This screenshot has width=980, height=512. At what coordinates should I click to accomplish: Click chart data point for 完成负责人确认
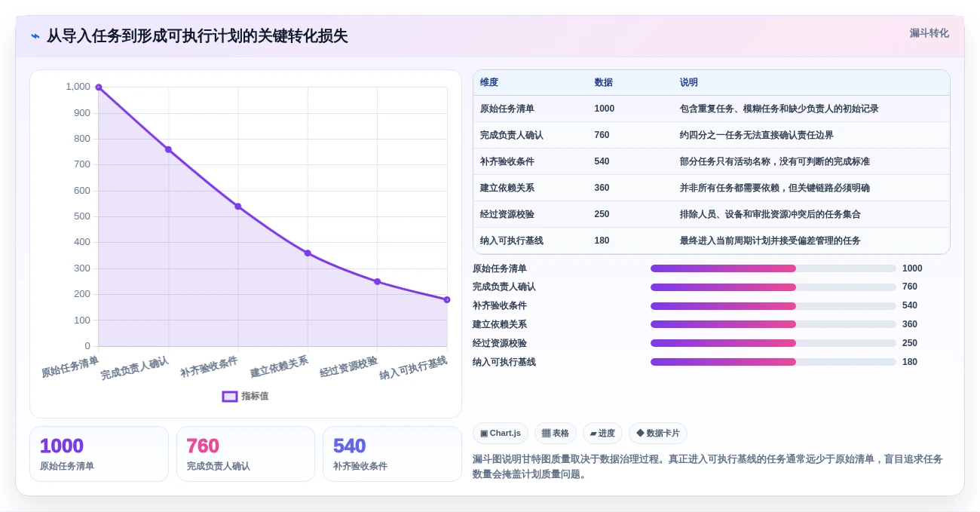coord(168,149)
